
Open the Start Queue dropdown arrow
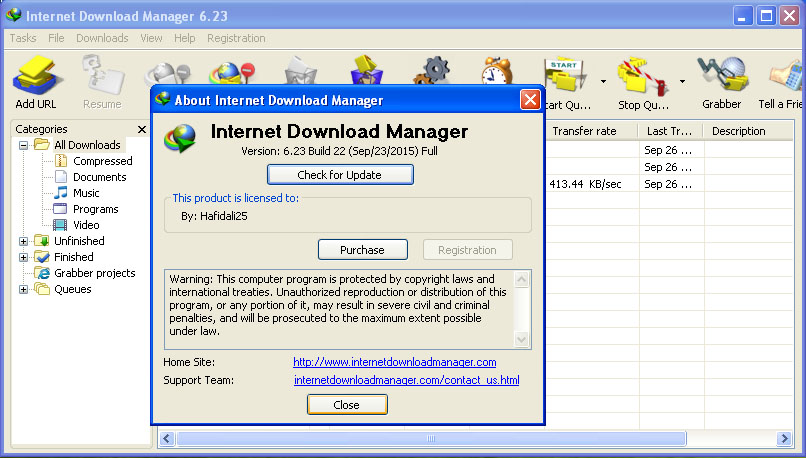tap(603, 81)
